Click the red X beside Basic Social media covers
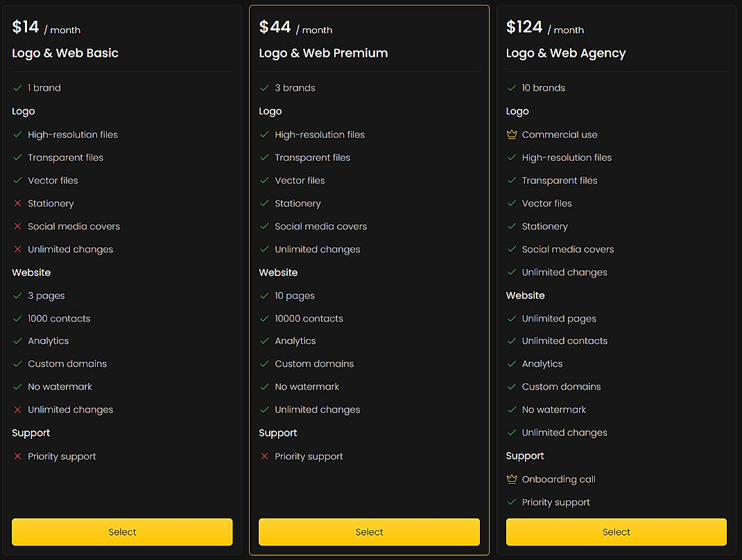 tap(17, 226)
